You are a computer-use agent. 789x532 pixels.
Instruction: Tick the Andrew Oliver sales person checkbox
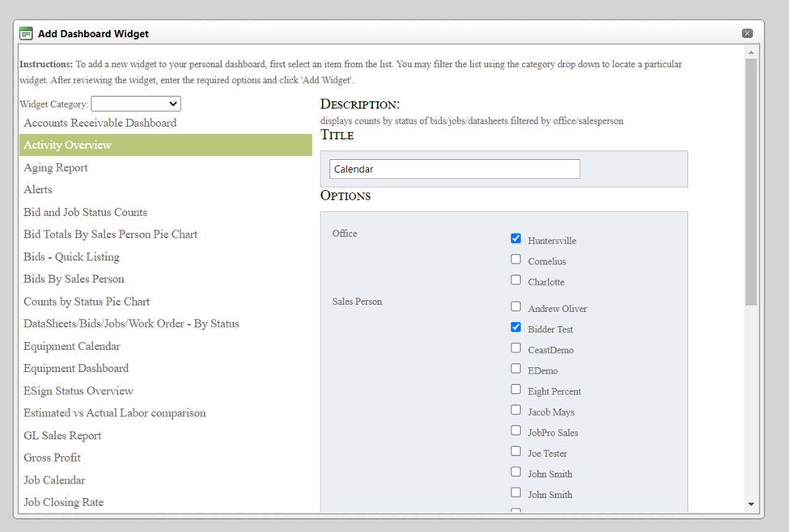(x=515, y=307)
